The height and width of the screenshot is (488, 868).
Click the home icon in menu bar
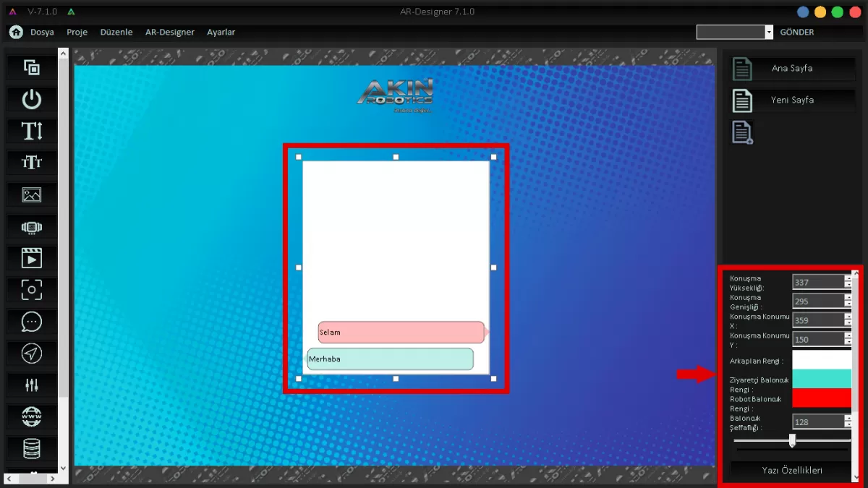[16, 32]
